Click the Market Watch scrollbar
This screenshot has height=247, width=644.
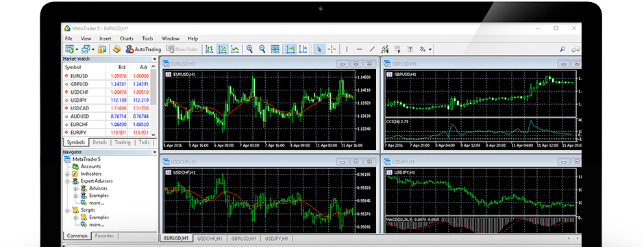pyautogui.click(x=153, y=101)
